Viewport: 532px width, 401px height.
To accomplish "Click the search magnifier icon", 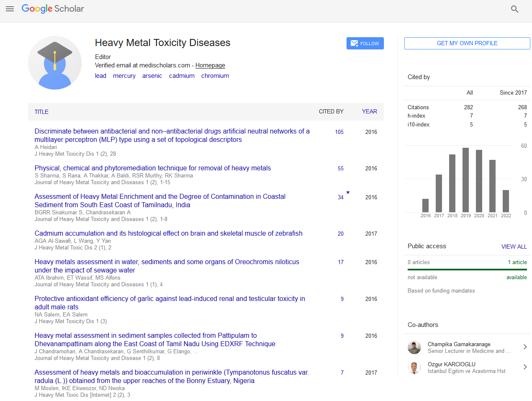I will (x=514, y=9).
